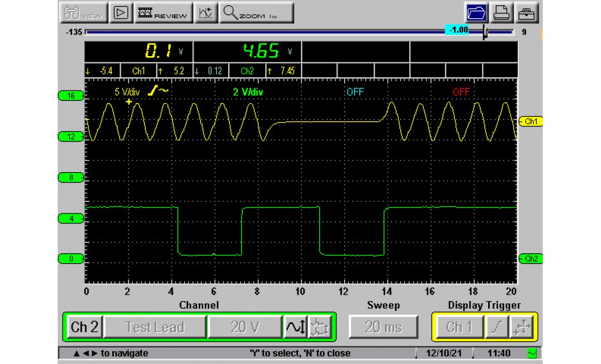Click the printer icon
Image resolution: width=601 pixels, height=364 pixels.
(501, 12)
